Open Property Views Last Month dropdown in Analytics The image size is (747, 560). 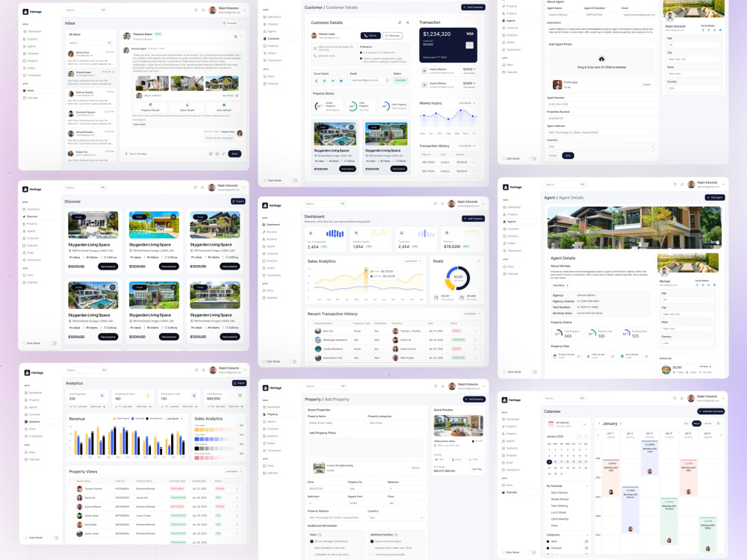point(233,471)
